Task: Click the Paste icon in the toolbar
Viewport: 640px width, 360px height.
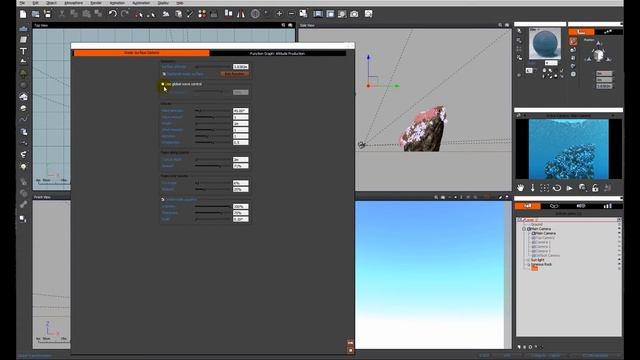Action: pyautogui.click(x=86, y=14)
